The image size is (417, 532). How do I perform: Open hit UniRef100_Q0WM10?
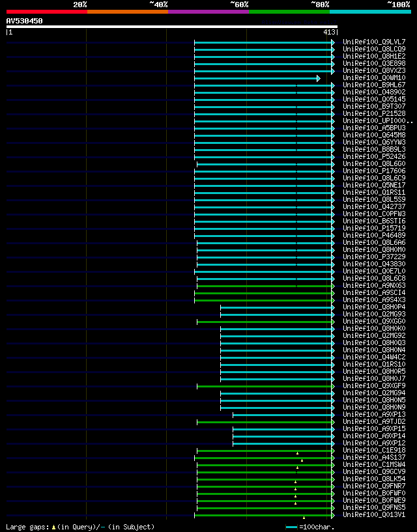(374, 77)
